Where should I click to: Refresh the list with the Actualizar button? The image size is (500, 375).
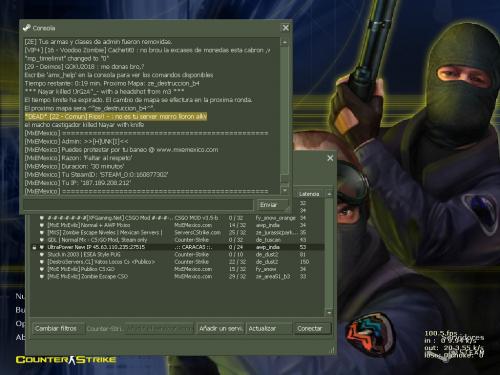pos(269,329)
